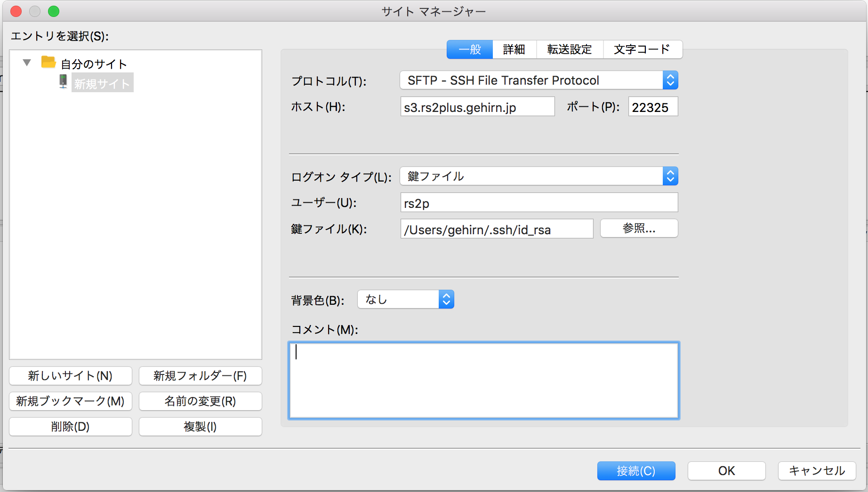Click the key file path field
868x492 pixels.
(x=496, y=230)
